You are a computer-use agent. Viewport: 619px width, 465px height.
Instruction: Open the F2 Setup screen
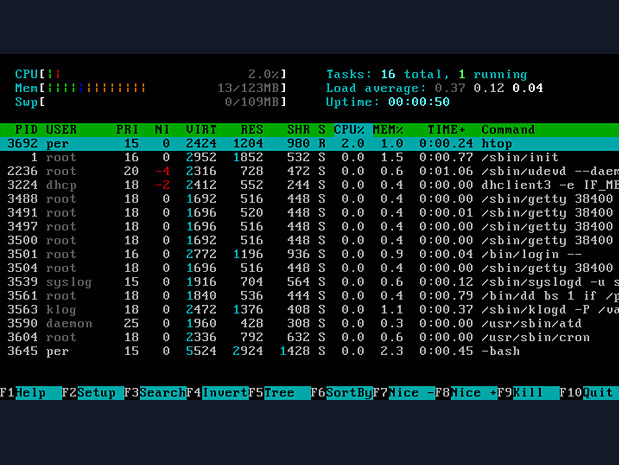(93, 393)
